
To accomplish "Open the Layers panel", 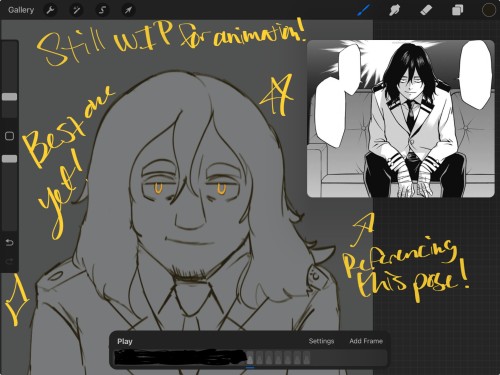I will [457, 10].
